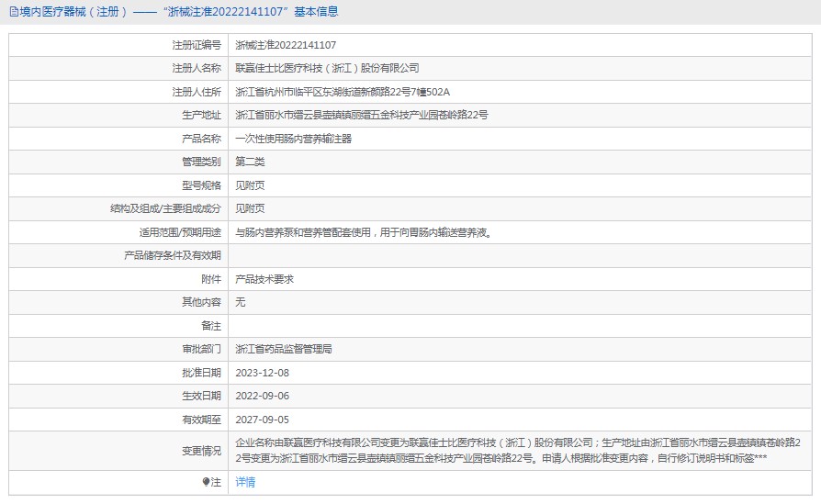This screenshot has height=504, width=821.
Task: Click 见附页 in the 结构及组成 row
Action: [250, 208]
